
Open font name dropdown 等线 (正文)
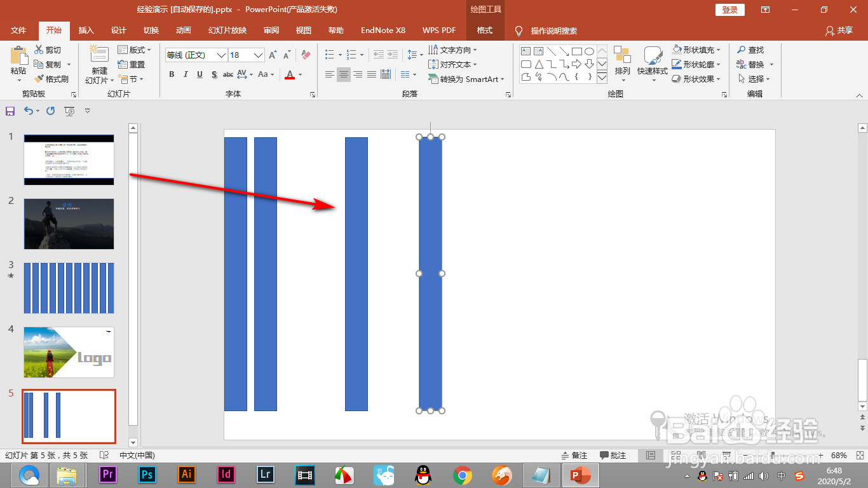pos(221,55)
